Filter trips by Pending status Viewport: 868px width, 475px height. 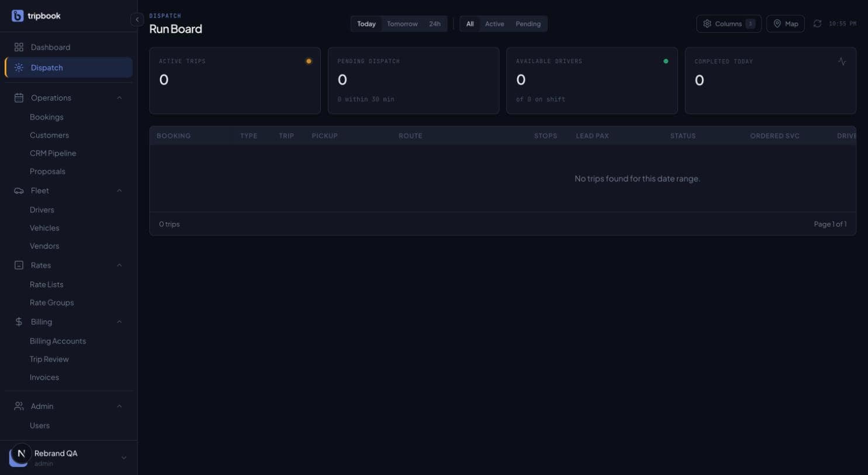click(x=528, y=24)
